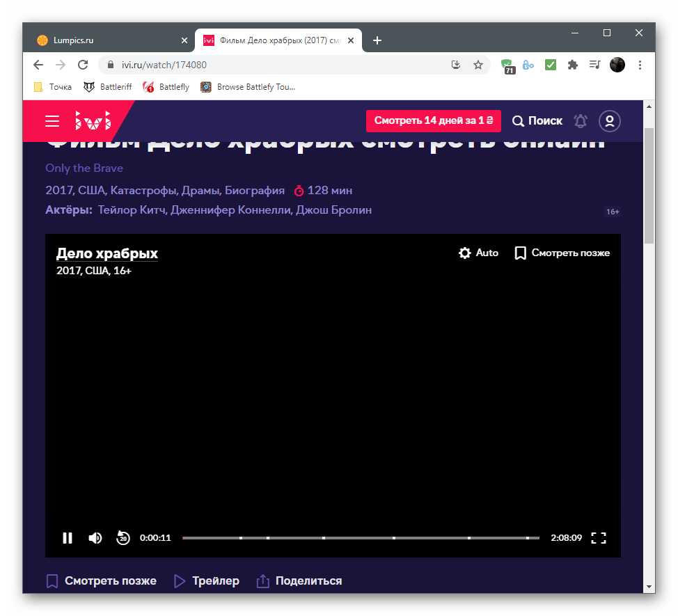Open a new browser tab
678x616 pixels.
click(377, 40)
